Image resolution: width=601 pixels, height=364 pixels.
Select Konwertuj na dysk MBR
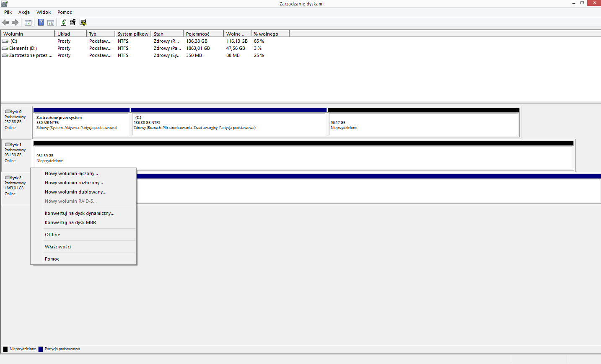click(x=84, y=222)
